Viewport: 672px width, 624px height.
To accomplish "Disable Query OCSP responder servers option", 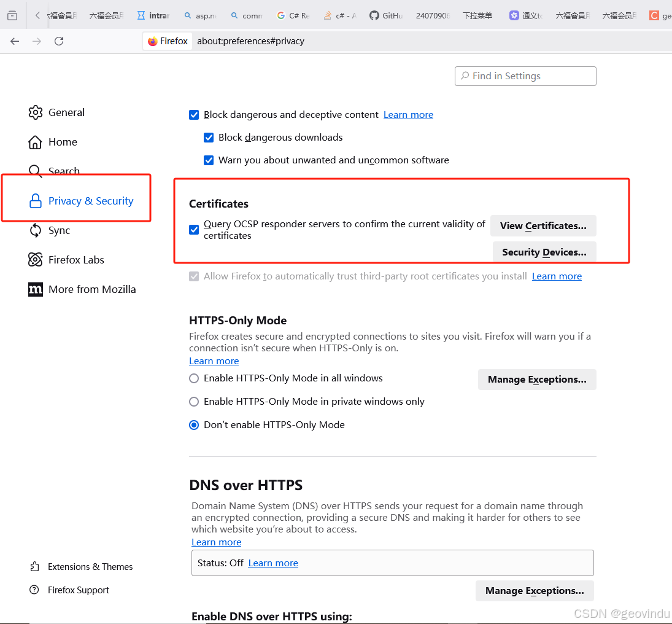I will [194, 230].
